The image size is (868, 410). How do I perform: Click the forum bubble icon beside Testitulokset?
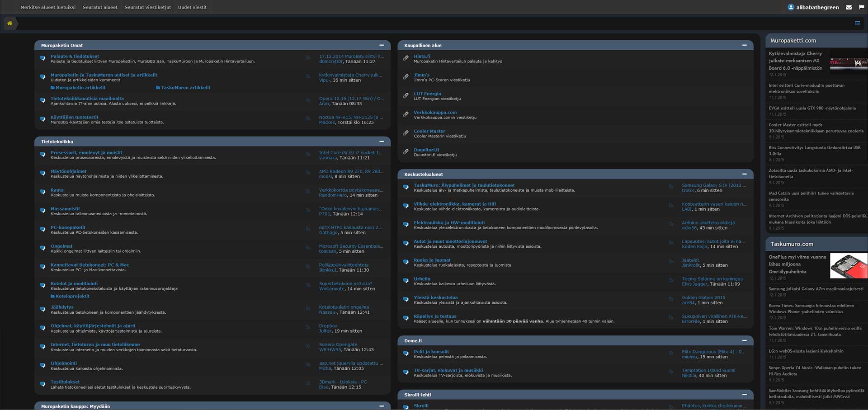click(x=42, y=384)
